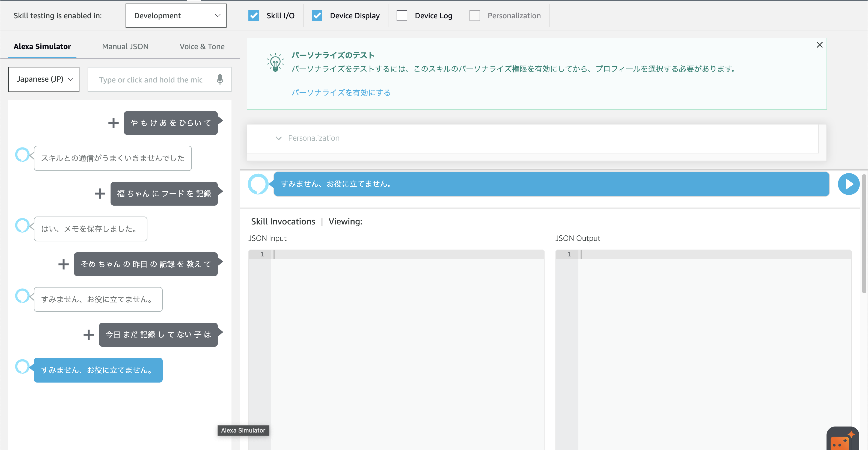Open the Japanese (JP) language dropdown

[x=44, y=79]
